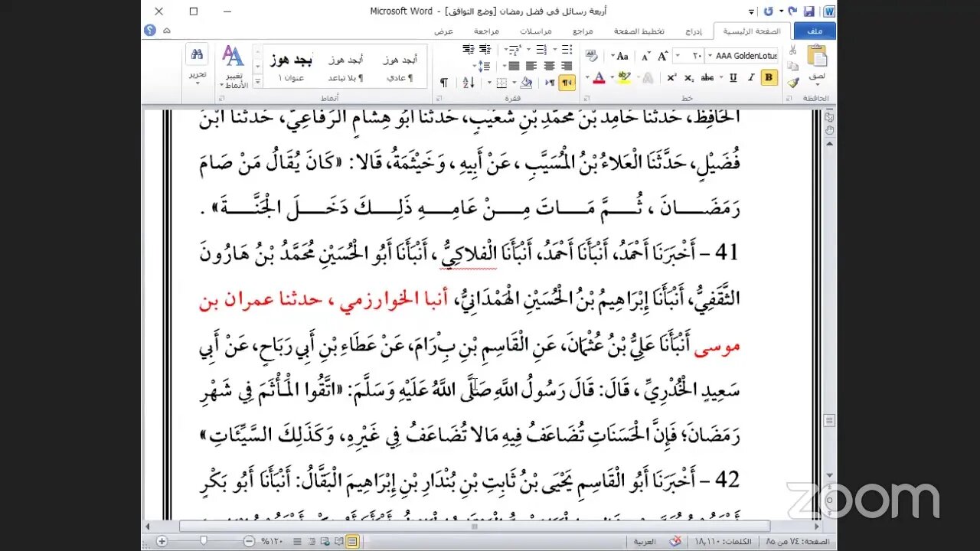Image resolution: width=980 pixels, height=551 pixels.
Task: Click the zoom slider handle
Action: click(204, 541)
